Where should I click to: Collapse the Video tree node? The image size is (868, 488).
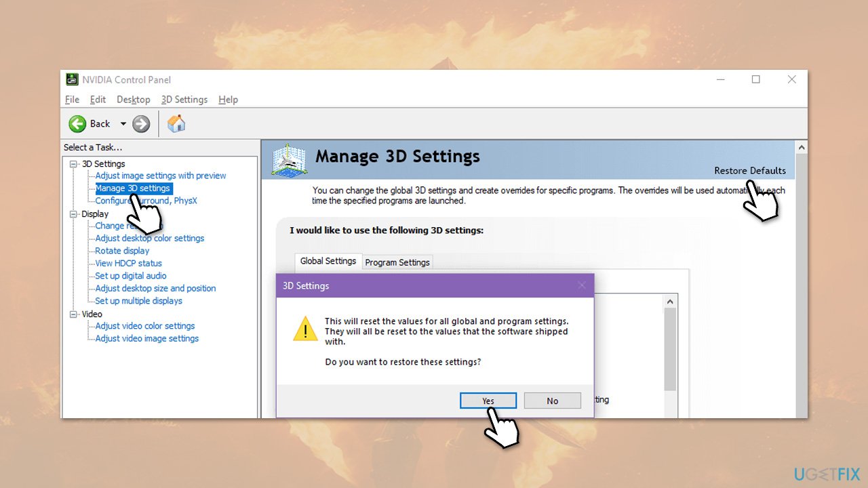pyautogui.click(x=74, y=314)
